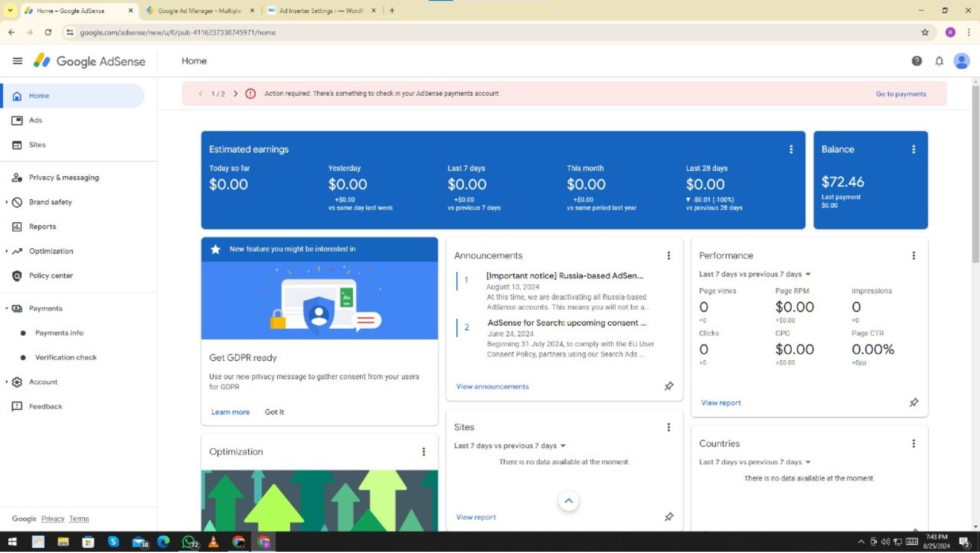Open the tab search dropdown arrow
This screenshot has height=553, width=980.
pyautogui.click(x=10, y=10)
